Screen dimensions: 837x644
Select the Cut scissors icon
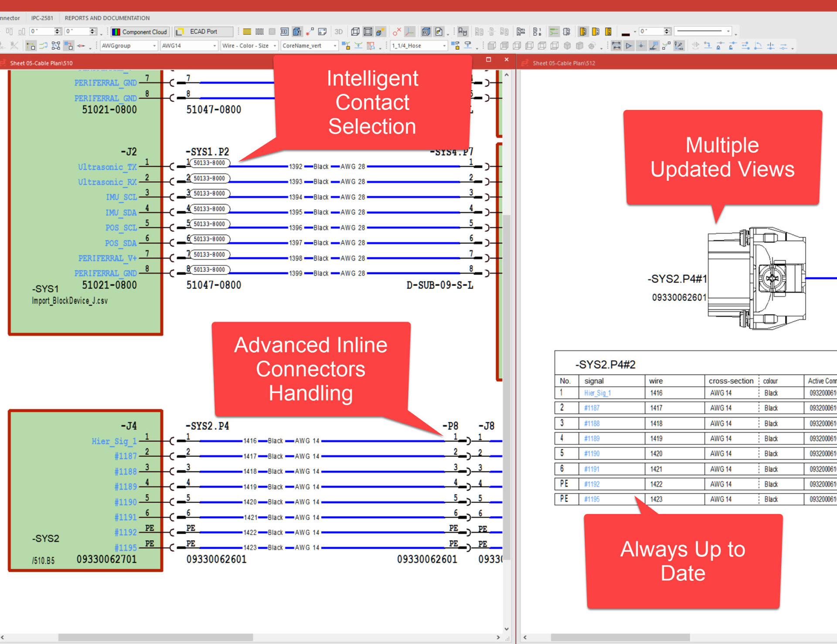coord(14,45)
